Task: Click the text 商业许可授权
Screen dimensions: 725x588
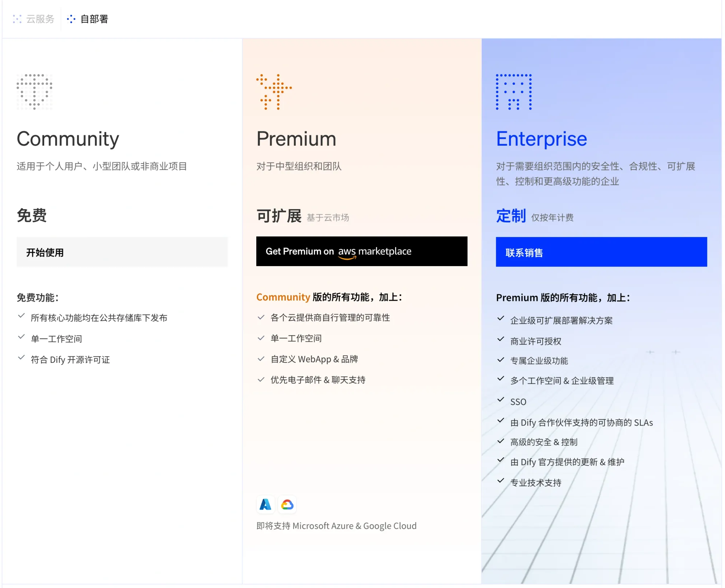Action: [536, 341]
